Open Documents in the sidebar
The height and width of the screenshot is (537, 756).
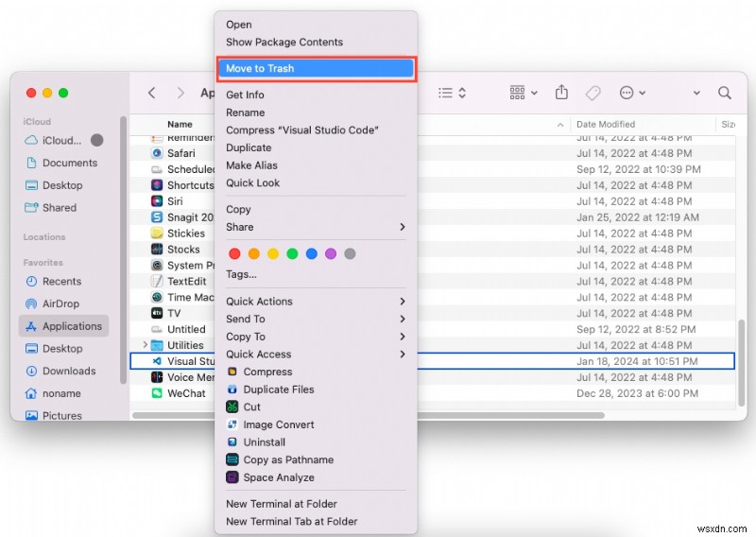61,163
